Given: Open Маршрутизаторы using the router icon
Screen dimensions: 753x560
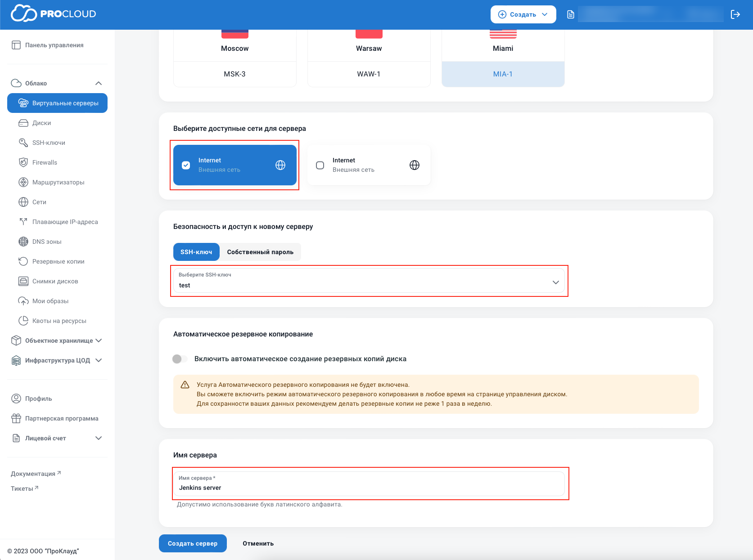Looking at the screenshot, I should (x=23, y=182).
